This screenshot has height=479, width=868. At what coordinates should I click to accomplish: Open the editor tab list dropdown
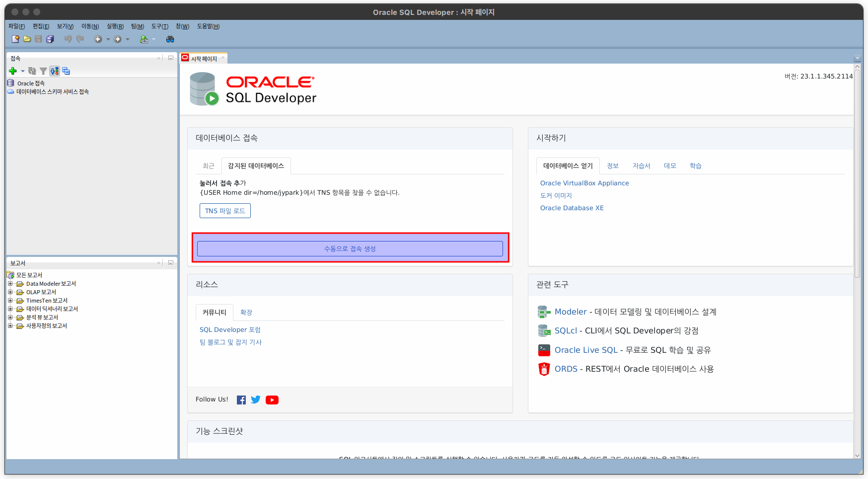(857, 59)
